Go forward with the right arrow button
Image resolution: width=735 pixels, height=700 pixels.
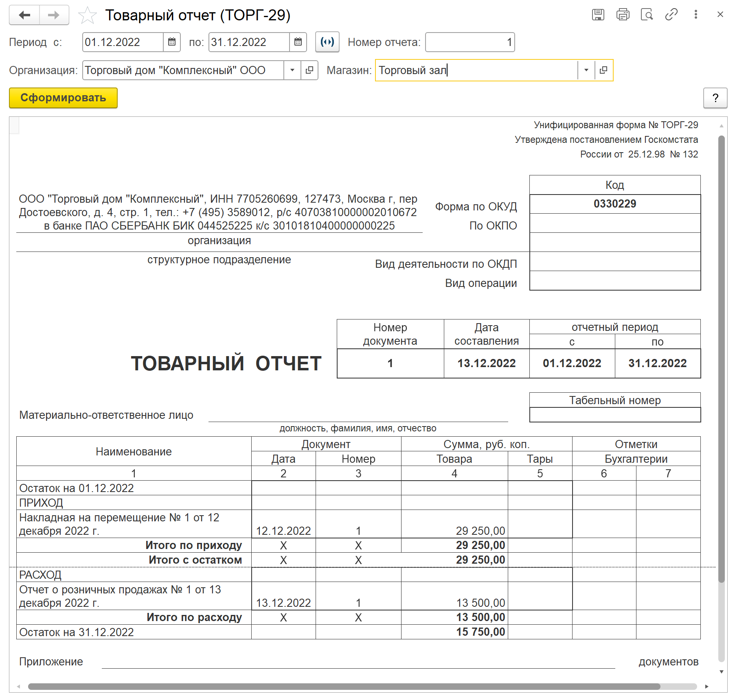[x=54, y=15]
